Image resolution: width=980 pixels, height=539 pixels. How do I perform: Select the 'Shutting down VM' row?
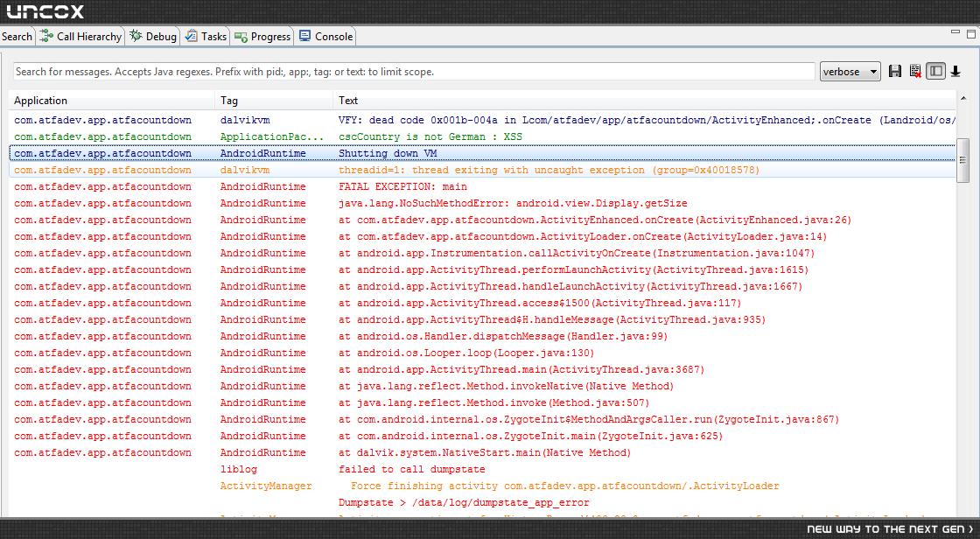482,153
